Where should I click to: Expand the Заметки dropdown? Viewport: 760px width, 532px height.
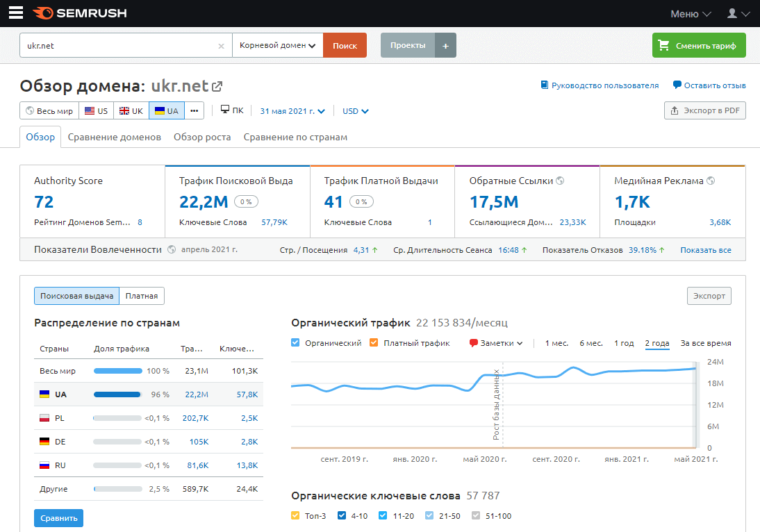496,343
